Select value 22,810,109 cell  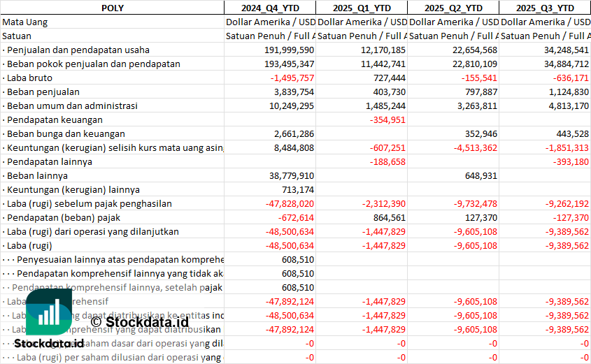(x=475, y=64)
